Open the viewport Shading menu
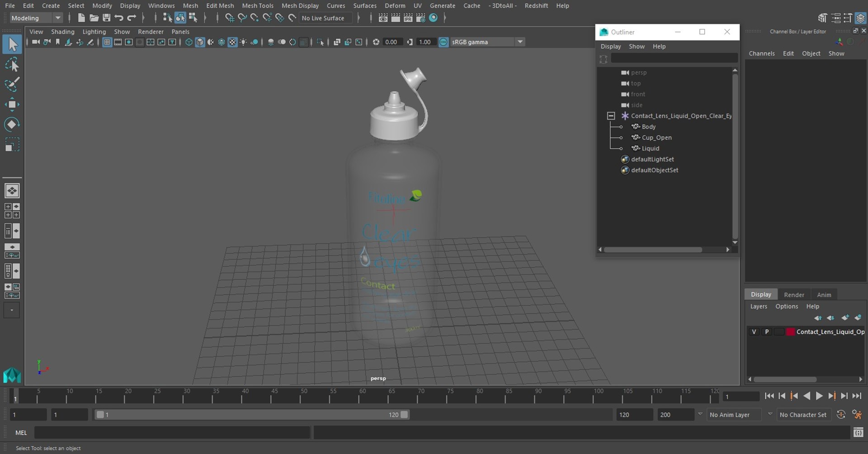This screenshot has height=454, width=868. coord(62,32)
